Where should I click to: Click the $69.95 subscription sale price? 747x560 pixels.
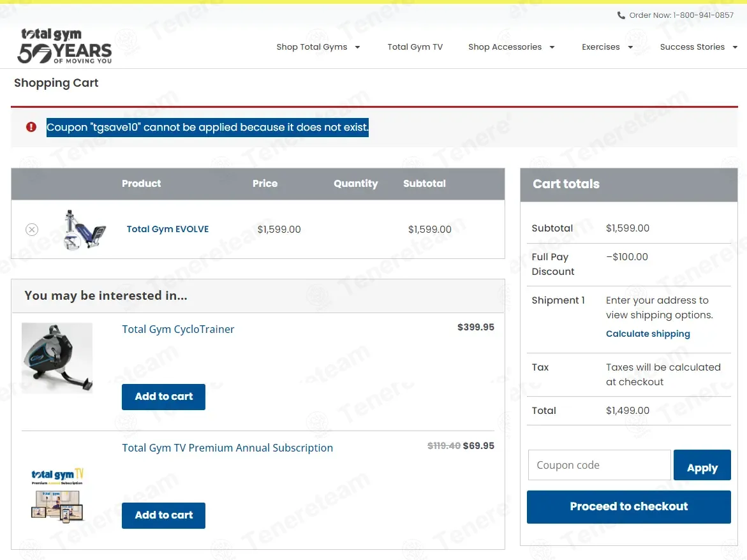click(478, 446)
